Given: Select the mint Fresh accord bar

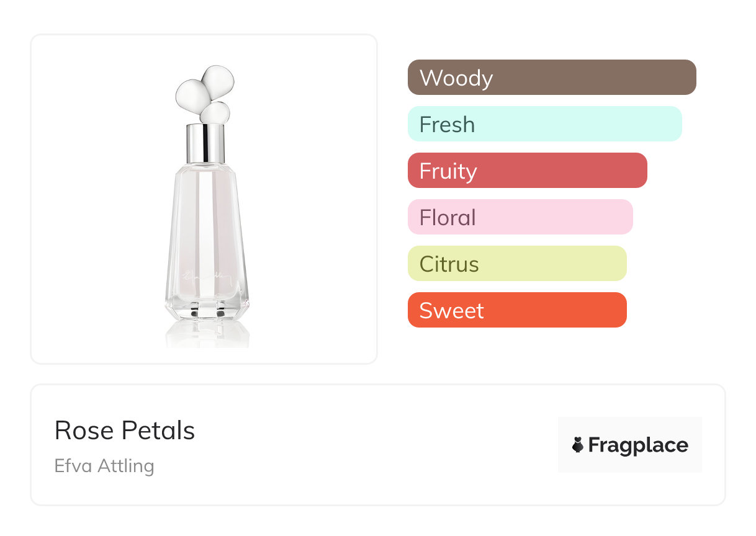Looking at the screenshot, I should [544, 124].
